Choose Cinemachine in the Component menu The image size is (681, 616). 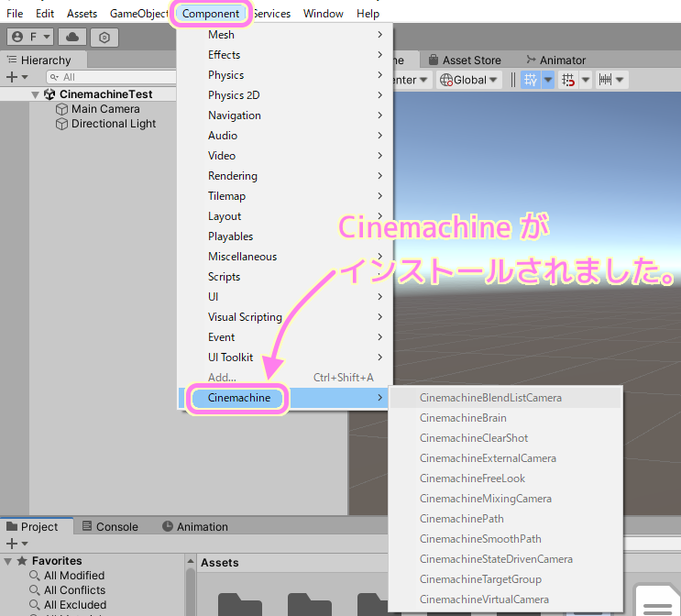tap(285, 398)
